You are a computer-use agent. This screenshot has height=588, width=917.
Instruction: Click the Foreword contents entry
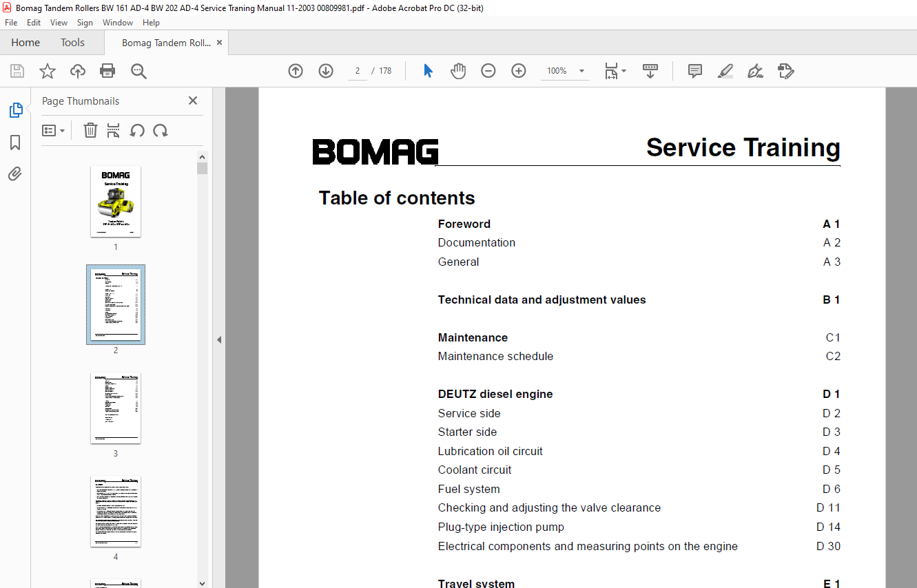464,224
